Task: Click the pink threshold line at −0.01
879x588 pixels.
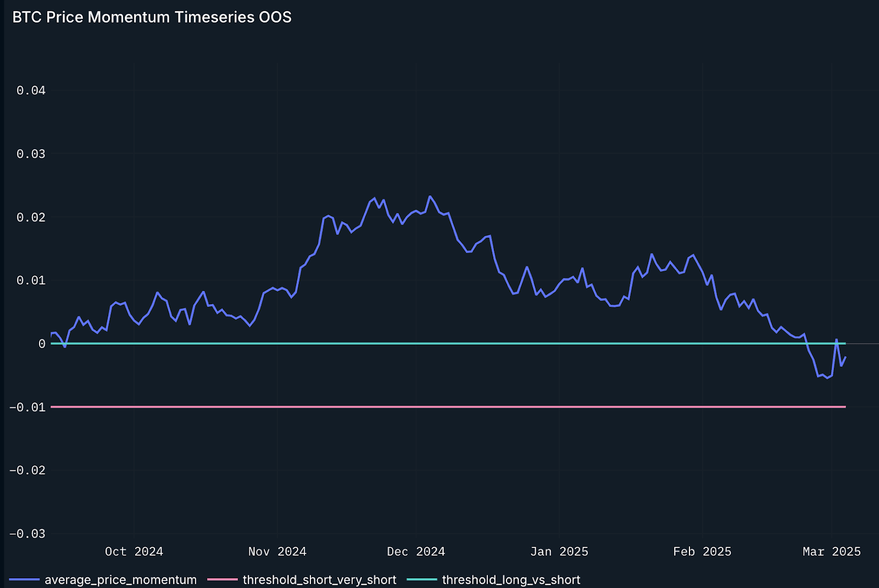Action: tap(448, 407)
